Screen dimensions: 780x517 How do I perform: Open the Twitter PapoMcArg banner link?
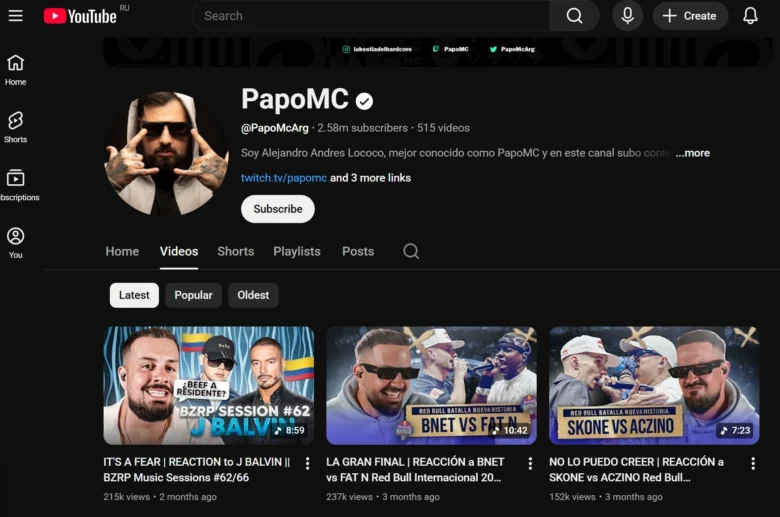coord(512,49)
